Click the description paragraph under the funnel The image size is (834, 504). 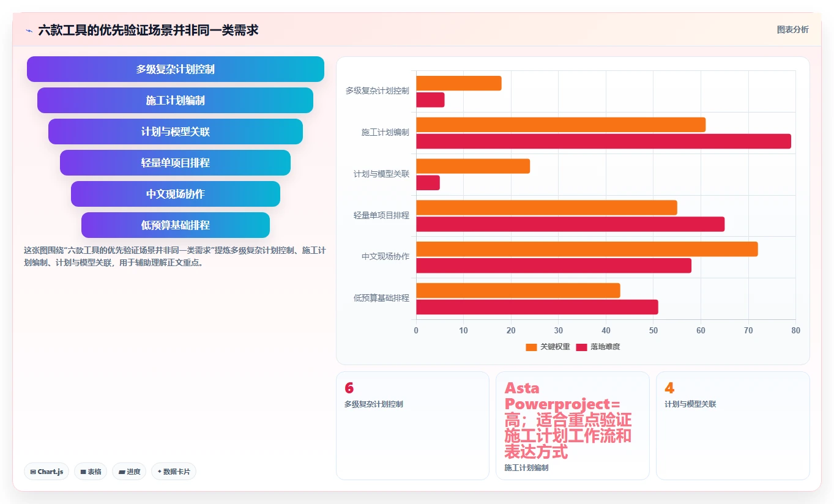175,257
